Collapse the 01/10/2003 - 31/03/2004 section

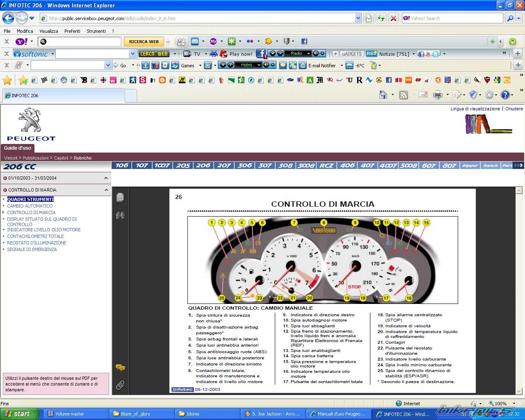(x=106, y=178)
